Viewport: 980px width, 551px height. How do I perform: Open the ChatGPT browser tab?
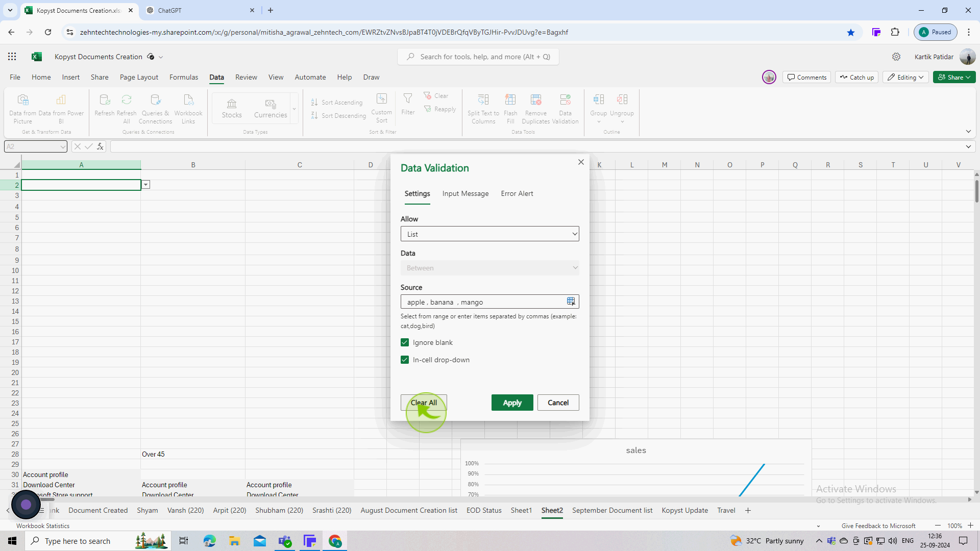(x=201, y=10)
